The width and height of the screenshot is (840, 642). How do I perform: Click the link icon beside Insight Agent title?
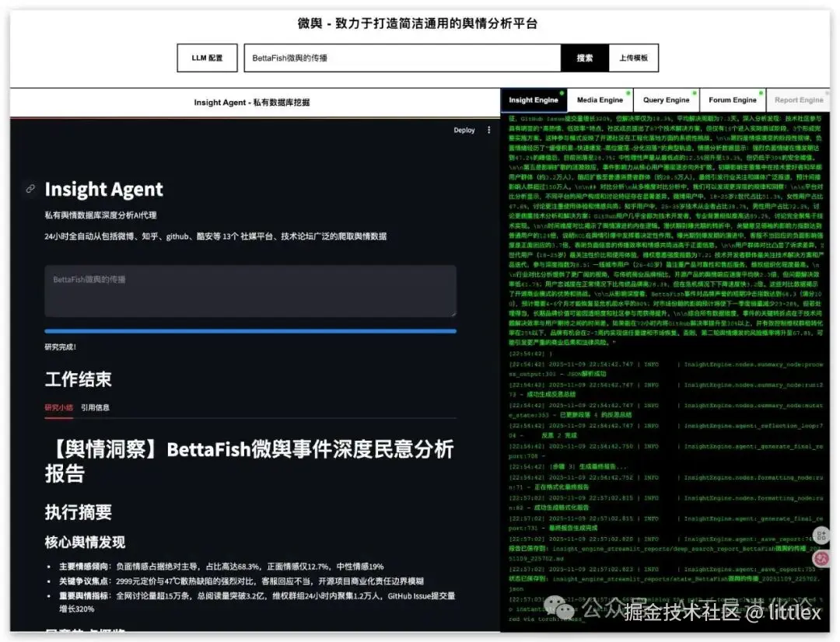click(30, 189)
